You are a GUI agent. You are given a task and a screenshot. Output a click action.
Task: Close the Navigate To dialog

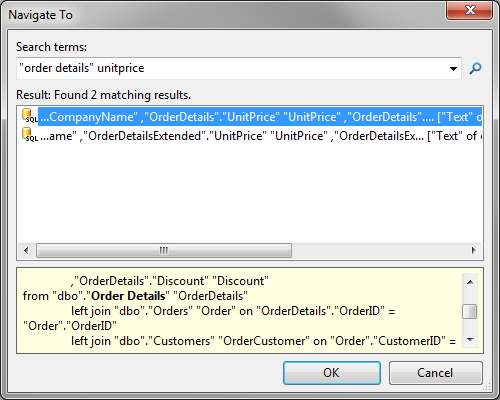(x=470, y=10)
